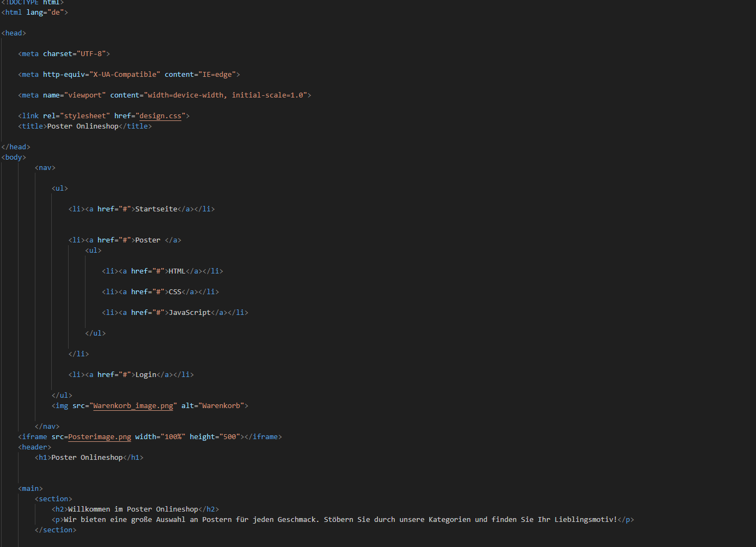Click the h1 heading Poster Onlineshop
756x547 pixels.
tap(83, 457)
